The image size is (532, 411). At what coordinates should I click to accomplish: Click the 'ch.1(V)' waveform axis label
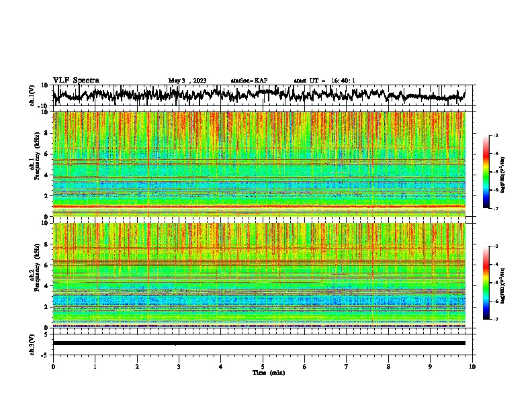coord(32,95)
